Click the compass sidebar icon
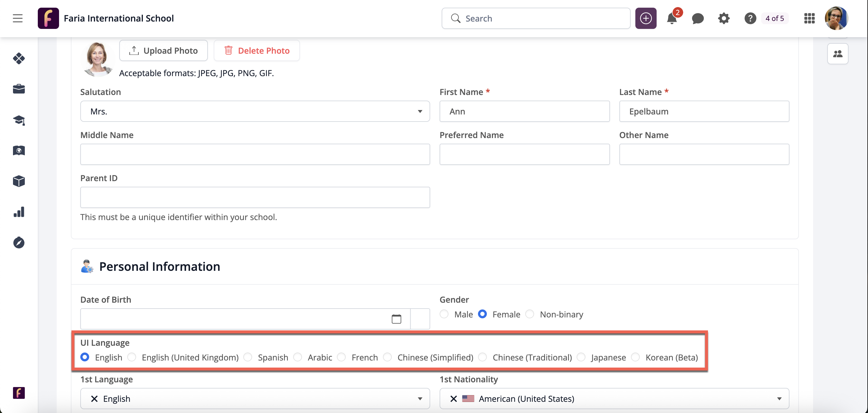Screen dimensions: 868x413 pos(19,243)
